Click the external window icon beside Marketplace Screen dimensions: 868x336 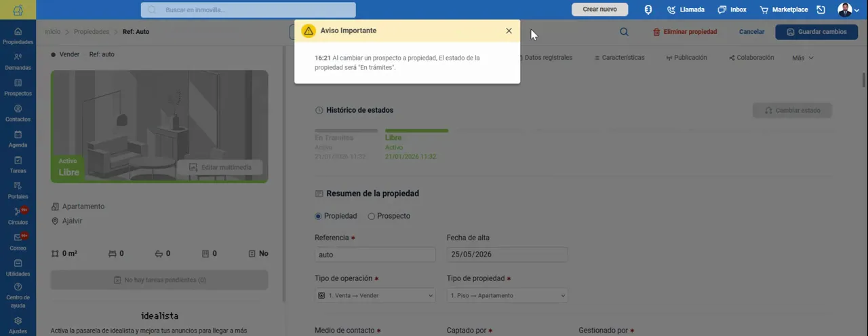821,10
